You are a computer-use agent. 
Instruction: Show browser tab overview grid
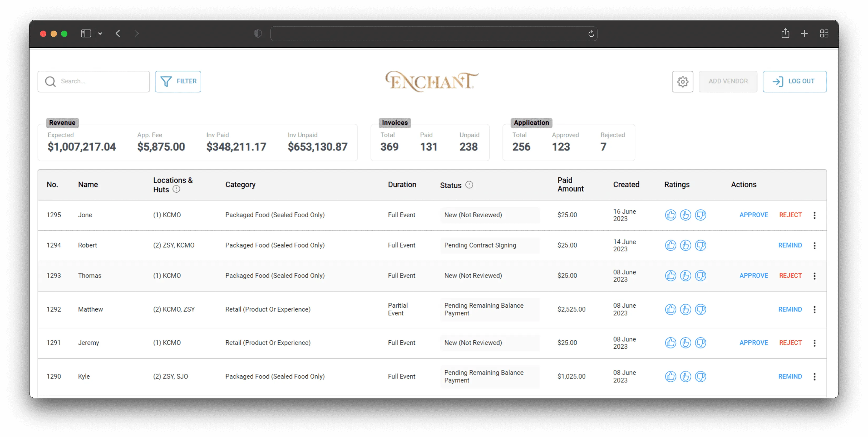click(x=824, y=33)
